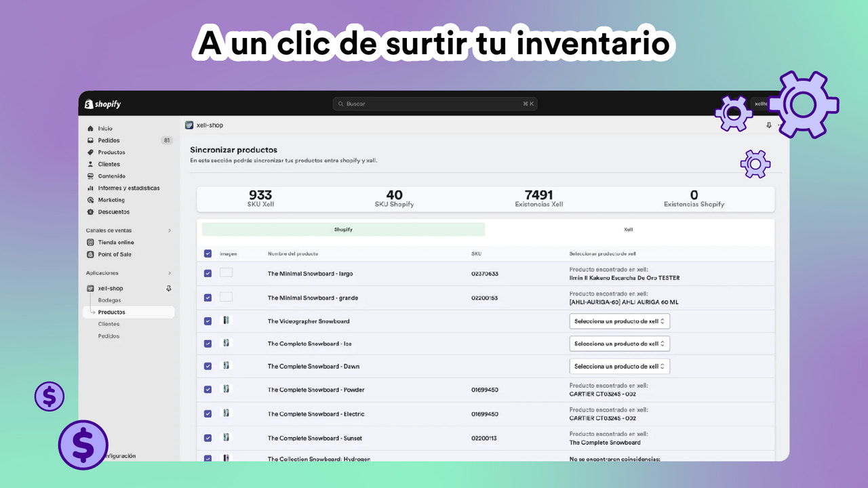Click the Nombre del producto column header
This screenshot has height=488, width=868.
[x=293, y=253]
